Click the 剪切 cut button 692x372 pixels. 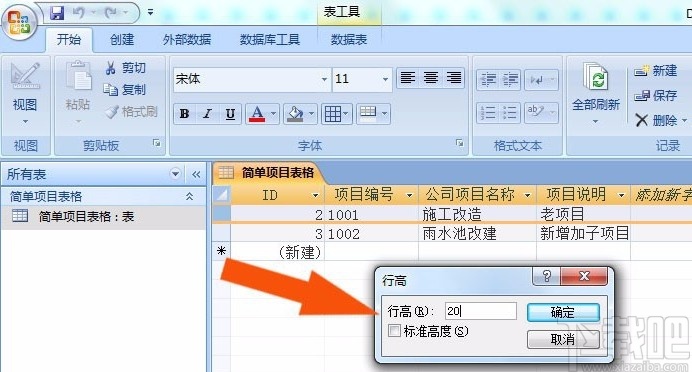pos(126,68)
